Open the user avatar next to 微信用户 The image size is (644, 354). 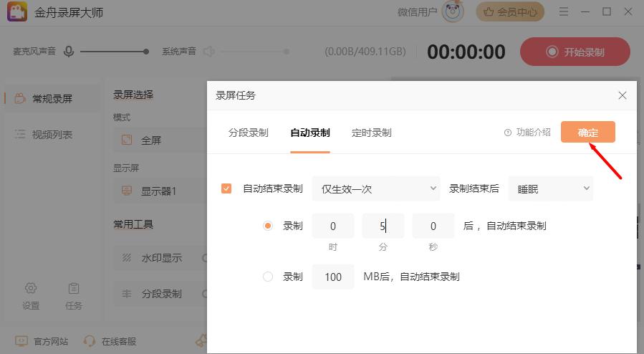tap(453, 11)
